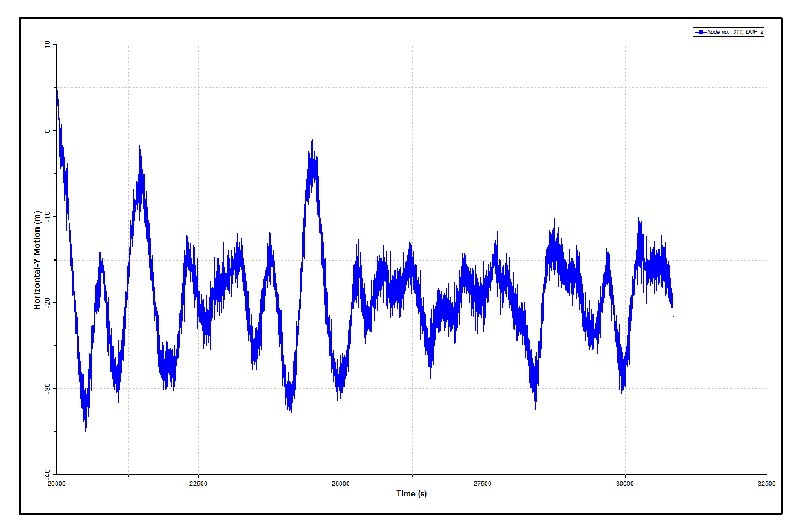This screenshot has height=532, width=800.
Task: Click the blue square legend marker
Action: (x=700, y=32)
